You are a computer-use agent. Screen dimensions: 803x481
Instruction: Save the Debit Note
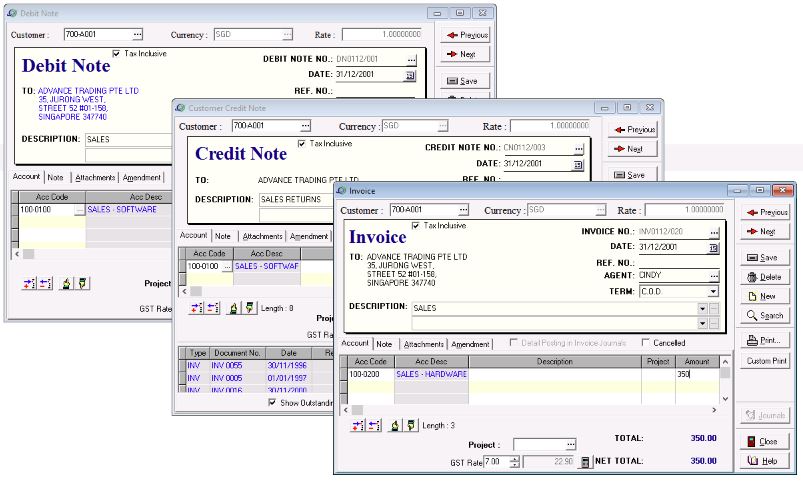(x=466, y=81)
